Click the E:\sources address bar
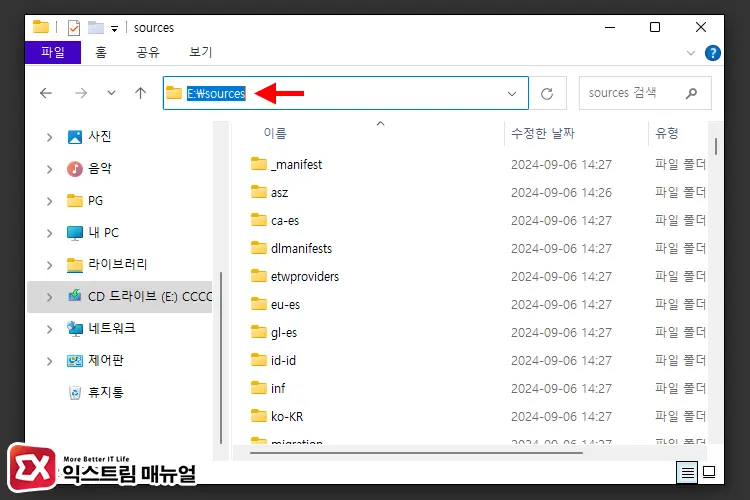The height and width of the screenshot is (500, 750). [x=345, y=93]
